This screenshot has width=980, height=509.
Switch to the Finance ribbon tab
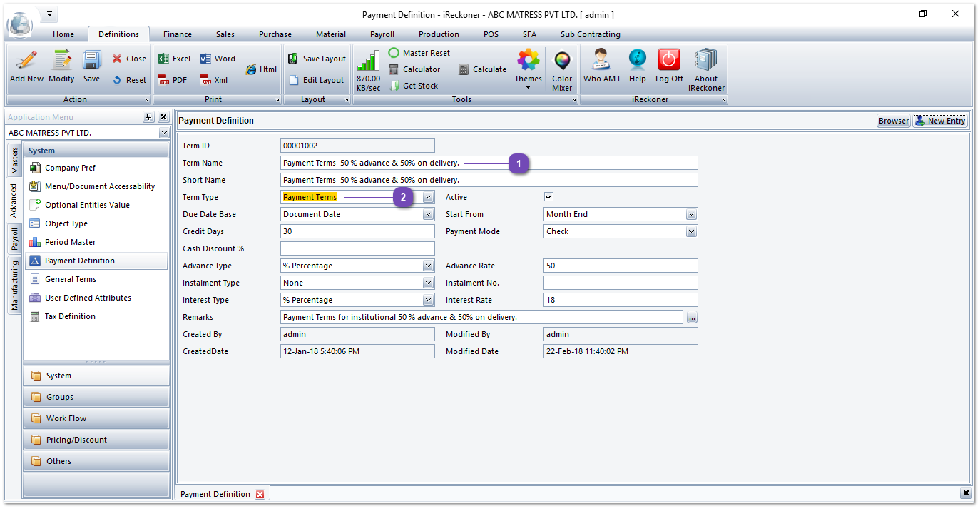tap(177, 34)
